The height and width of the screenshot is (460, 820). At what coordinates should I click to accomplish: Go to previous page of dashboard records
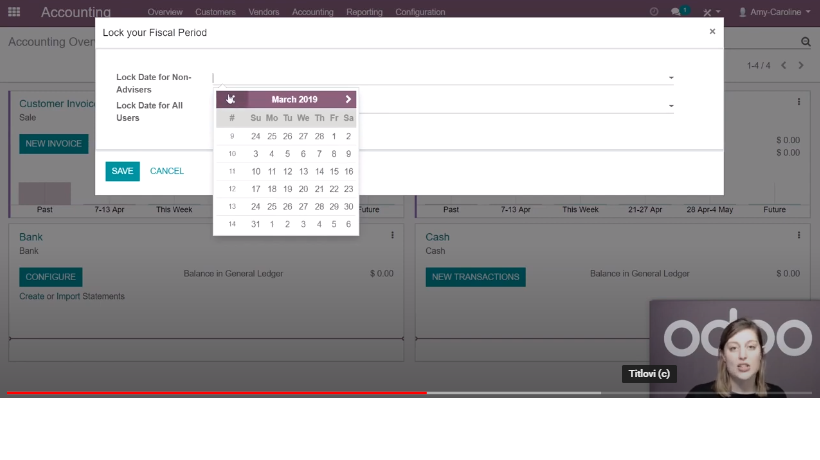[783, 65]
